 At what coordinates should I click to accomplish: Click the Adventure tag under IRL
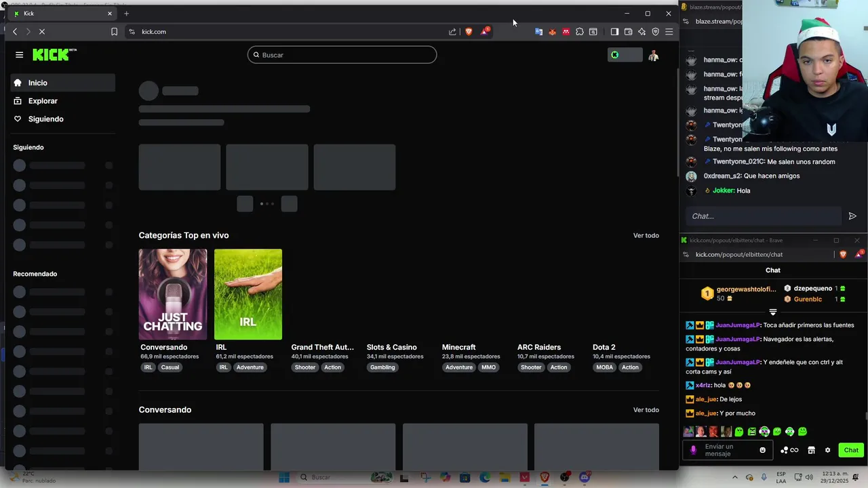point(250,367)
